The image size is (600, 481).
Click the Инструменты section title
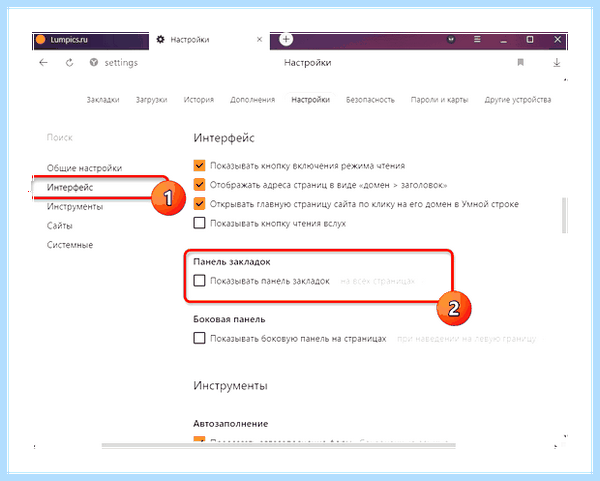tap(230, 385)
